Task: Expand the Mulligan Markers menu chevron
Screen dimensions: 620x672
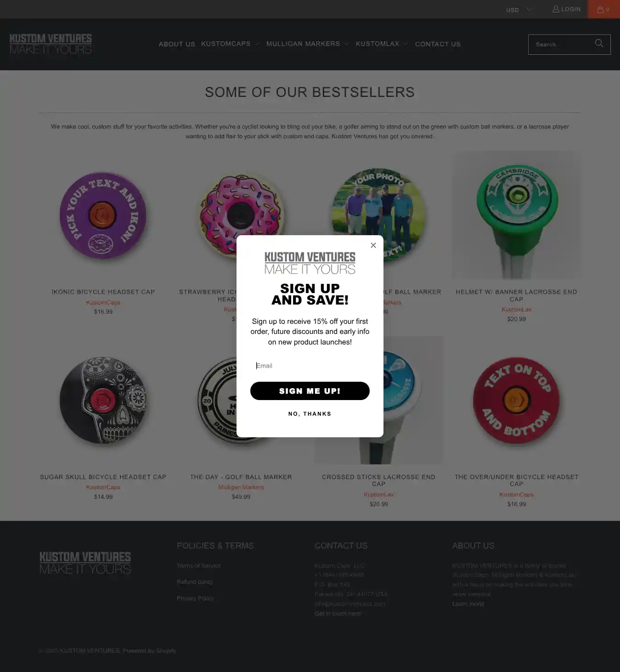Action: [346, 44]
